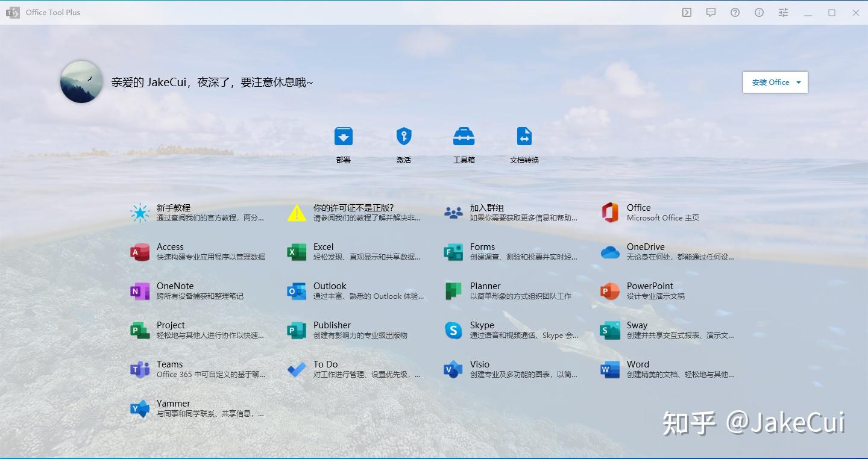The image size is (868, 459).
Task: Open the Deploy (部署) icon
Action: pos(344,136)
